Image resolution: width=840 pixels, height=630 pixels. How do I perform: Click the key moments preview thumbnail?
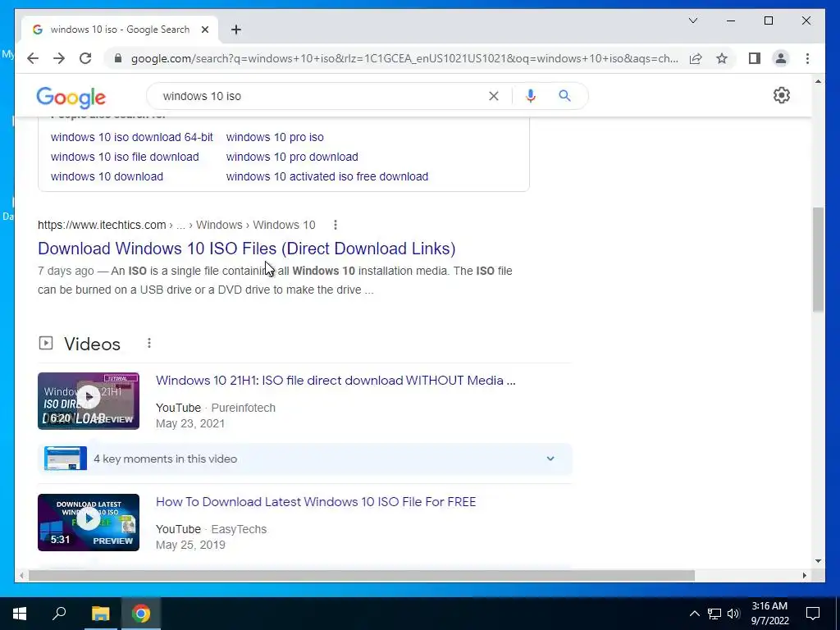pos(66,459)
